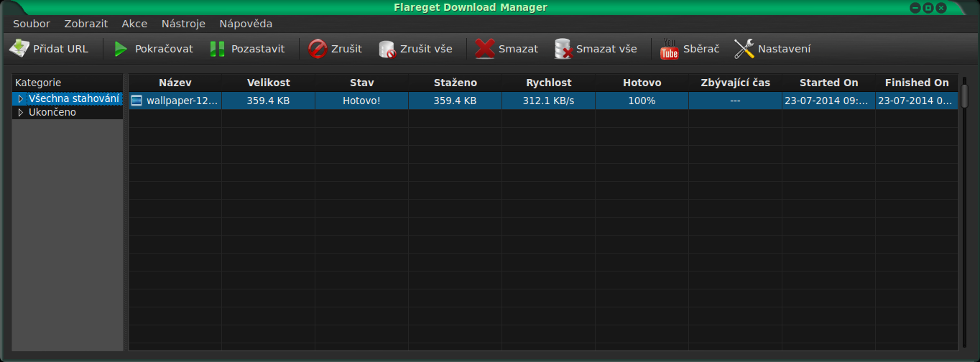Viewport: 980px width, 362px height.
Task: Sort by the Hotovo column header
Action: (x=642, y=83)
